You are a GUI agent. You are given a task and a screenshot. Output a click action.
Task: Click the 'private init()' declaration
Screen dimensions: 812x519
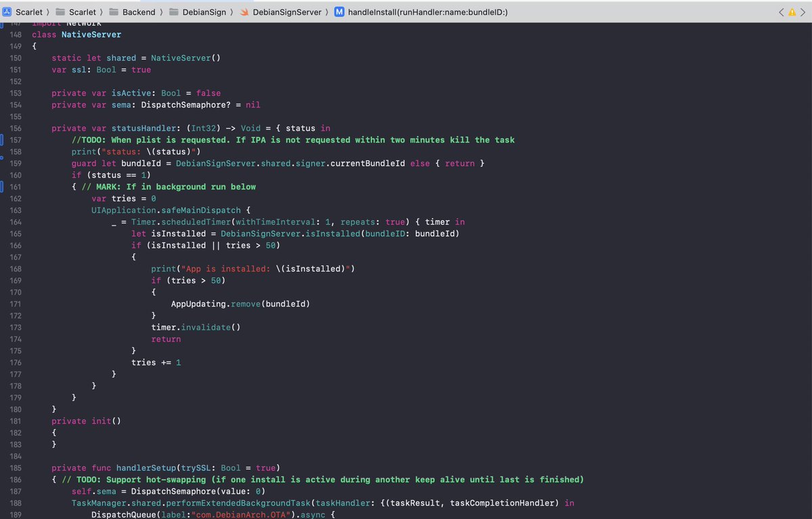87,421
